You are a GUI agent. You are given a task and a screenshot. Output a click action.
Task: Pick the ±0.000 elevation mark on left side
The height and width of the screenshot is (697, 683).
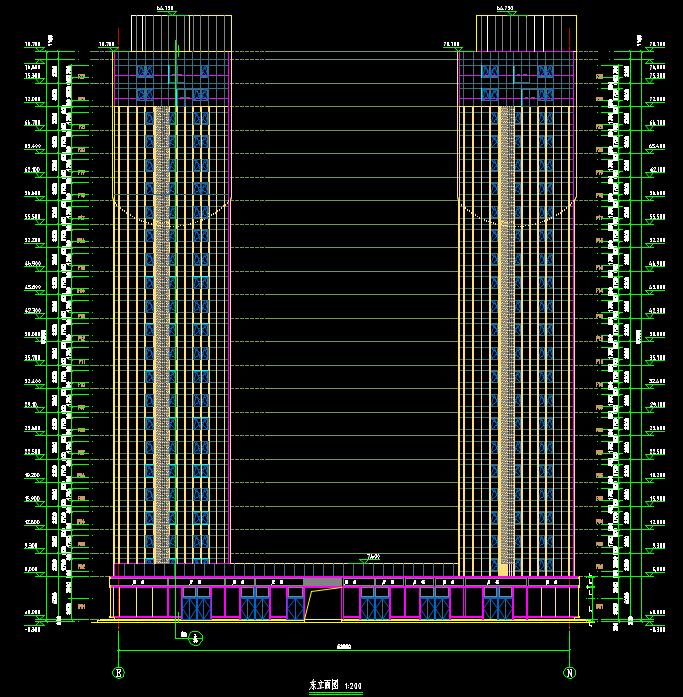pyautogui.click(x=30, y=613)
